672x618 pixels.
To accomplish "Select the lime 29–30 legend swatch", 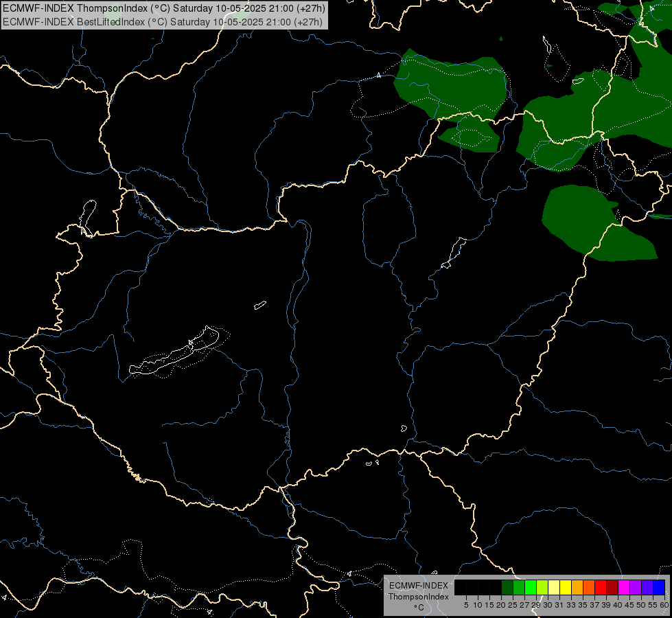I will point(542,587).
